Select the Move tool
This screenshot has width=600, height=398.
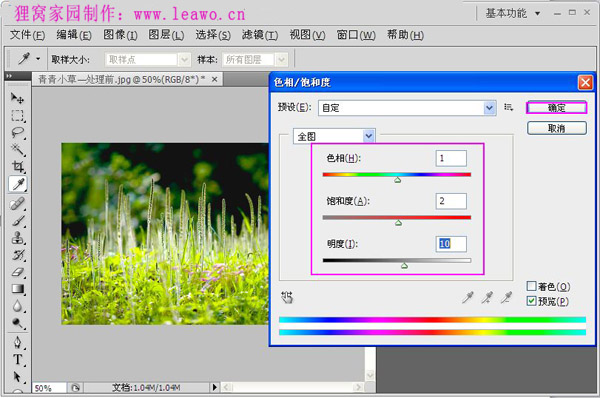click(x=17, y=98)
